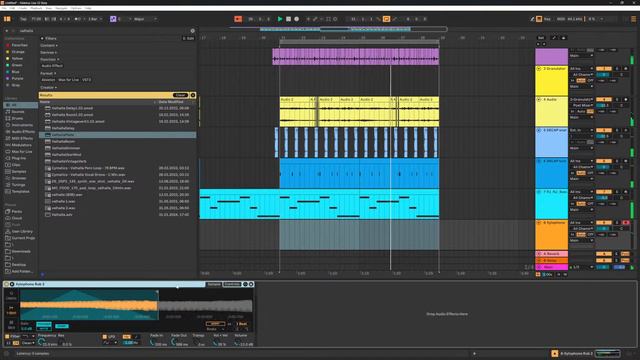640x360 pixels.
Task: Toggle the purple Scale Mode icon
Action: [x=113, y=19]
